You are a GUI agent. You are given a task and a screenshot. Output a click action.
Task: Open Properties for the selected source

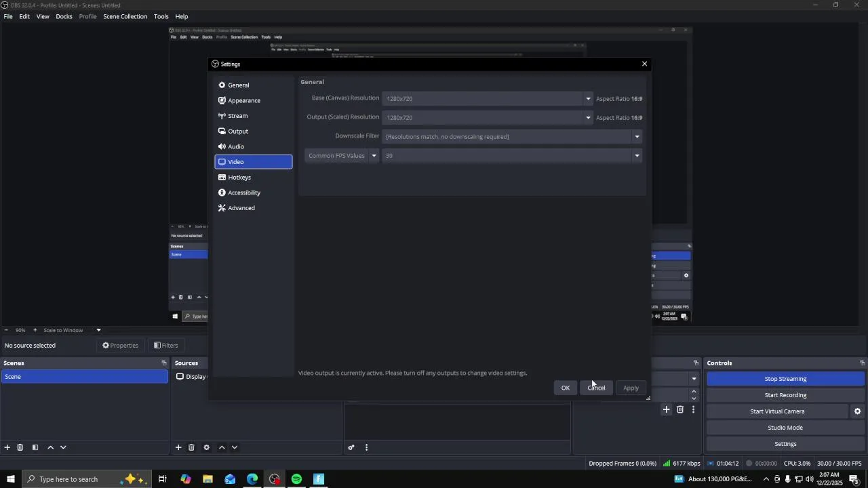(x=120, y=346)
